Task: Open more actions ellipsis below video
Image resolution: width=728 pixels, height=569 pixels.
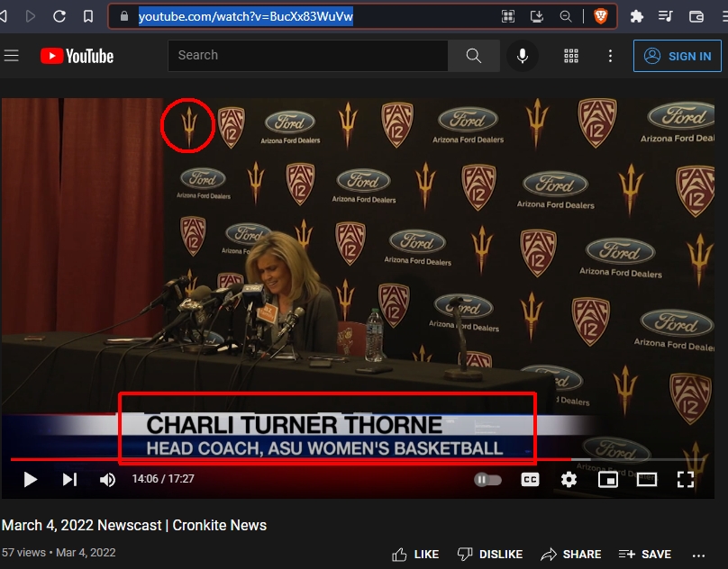Action: 698,555
